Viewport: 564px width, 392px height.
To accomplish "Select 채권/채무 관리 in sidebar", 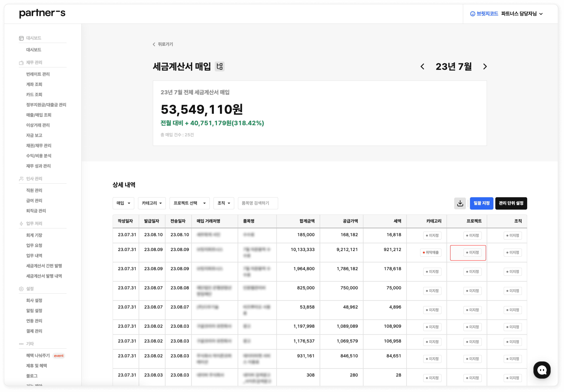I will click(x=39, y=146).
